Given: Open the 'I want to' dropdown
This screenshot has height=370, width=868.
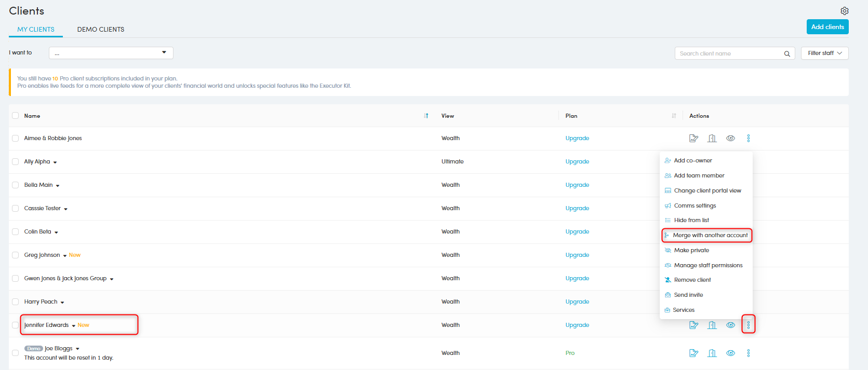Looking at the screenshot, I should pos(111,53).
